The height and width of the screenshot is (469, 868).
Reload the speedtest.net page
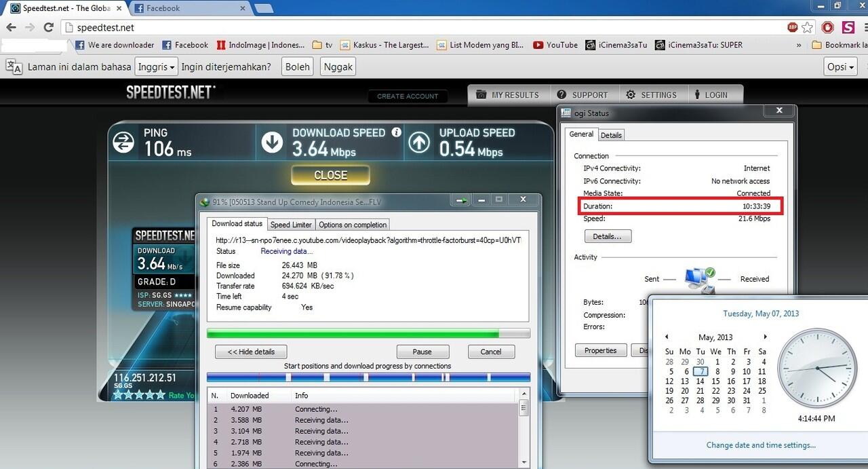48,28
